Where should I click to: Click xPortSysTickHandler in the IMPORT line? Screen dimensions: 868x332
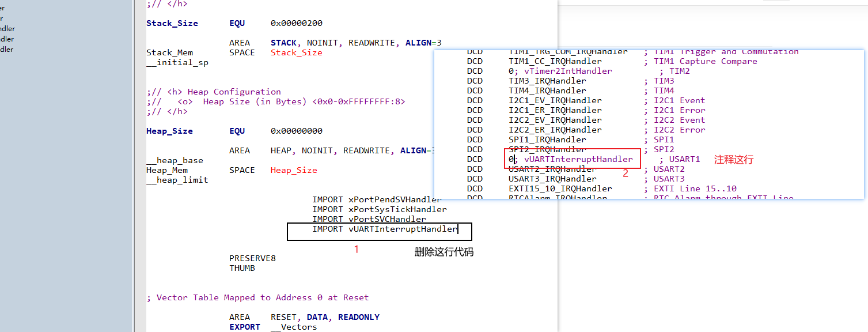click(x=397, y=210)
